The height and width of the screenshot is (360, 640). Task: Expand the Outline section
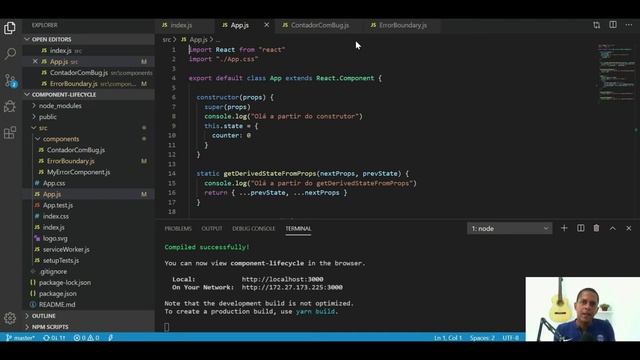pyautogui.click(x=89, y=316)
